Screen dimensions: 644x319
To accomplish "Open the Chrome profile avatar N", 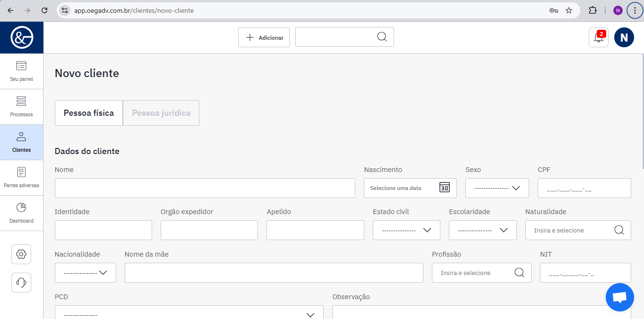I will pyautogui.click(x=618, y=10).
